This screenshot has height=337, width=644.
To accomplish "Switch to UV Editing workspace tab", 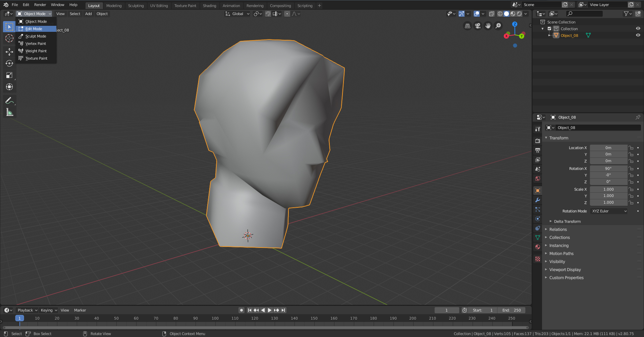I will click(x=159, y=6).
